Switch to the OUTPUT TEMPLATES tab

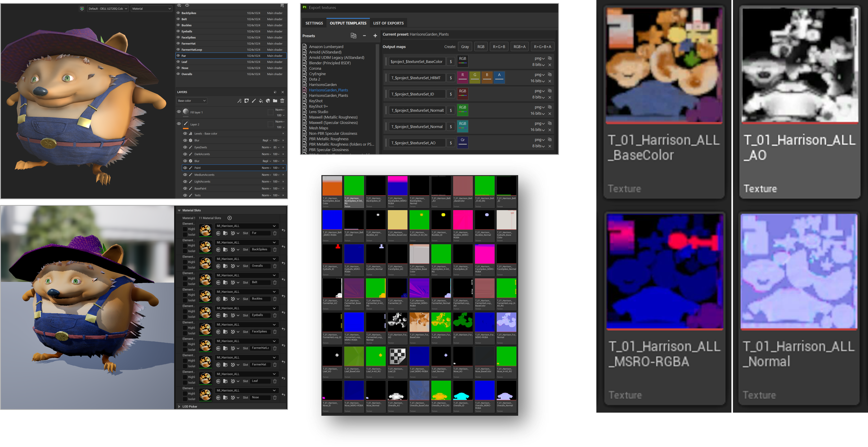point(348,23)
